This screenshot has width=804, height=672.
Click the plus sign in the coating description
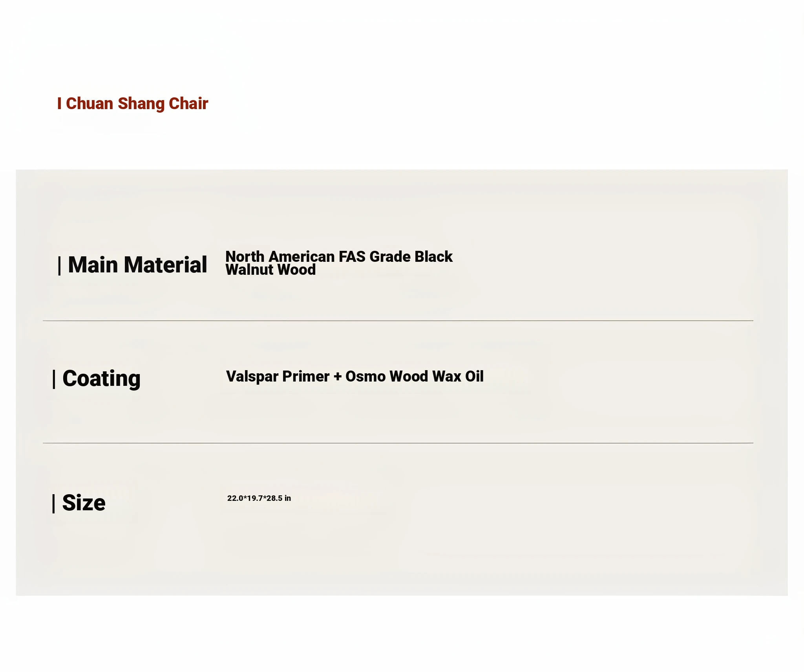pos(338,377)
